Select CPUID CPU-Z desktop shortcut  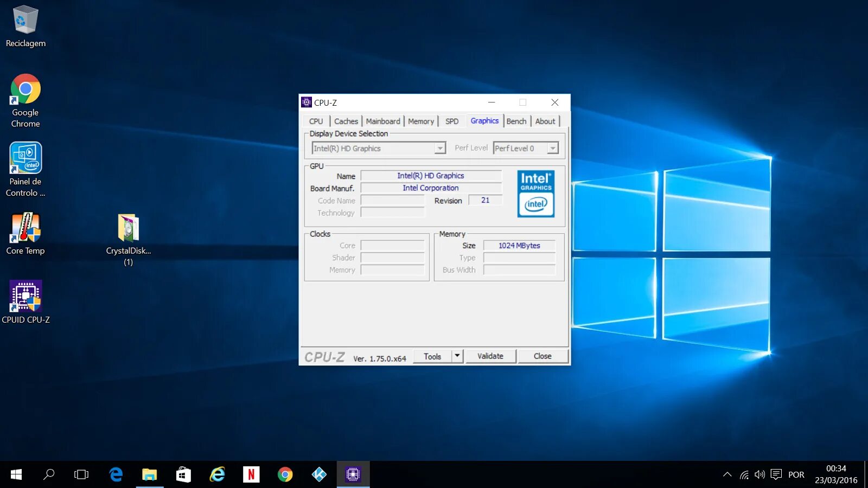(25, 303)
